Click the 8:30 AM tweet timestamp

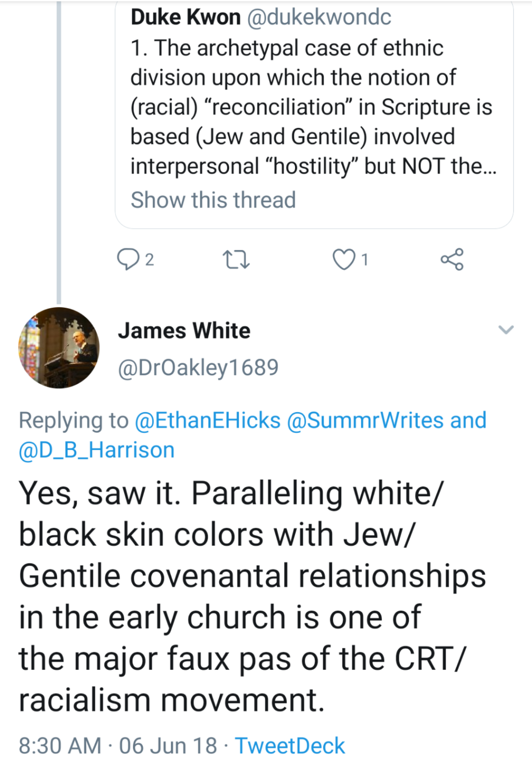click(60, 746)
